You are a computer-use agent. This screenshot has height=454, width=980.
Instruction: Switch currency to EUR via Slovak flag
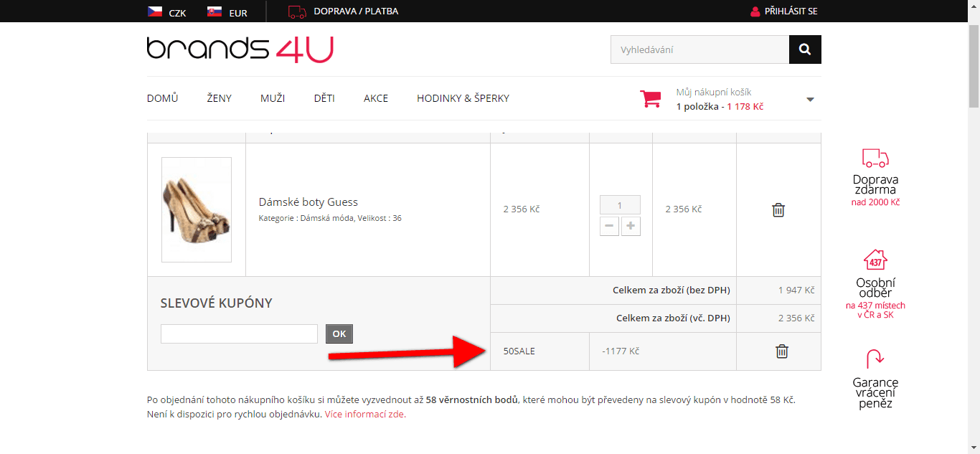[214, 11]
